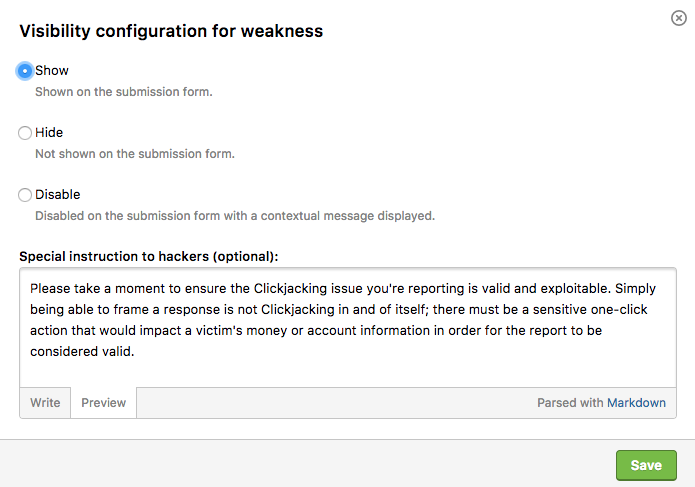Close the visibility configuration dialog
Image resolution: width=695 pixels, height=487 pixels.
(679, 18)
